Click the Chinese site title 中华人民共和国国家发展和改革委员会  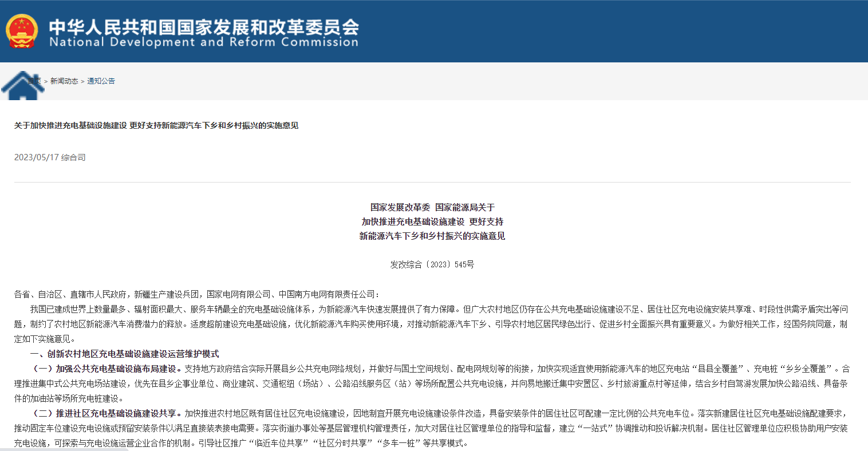[x=204, y=26]
